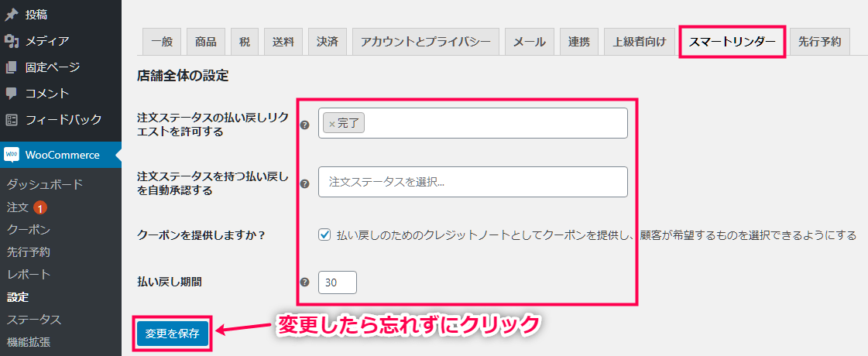Click help icon beside 払い戻しリクエストを許可する

[304, 125]
